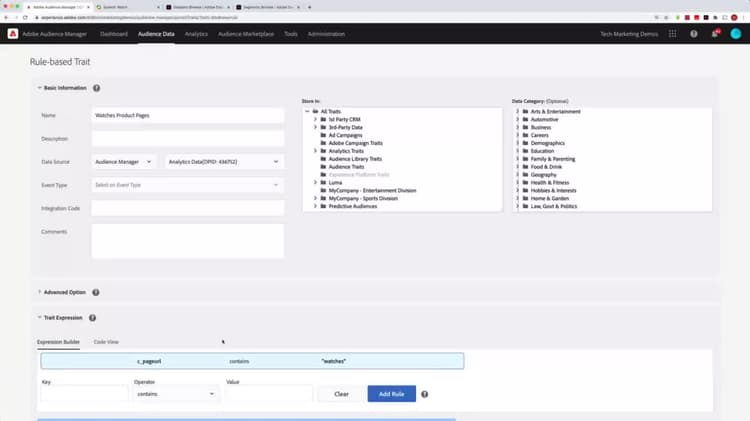Click the Comments text area
The image size is (750, 421).
(x=188, y=241)
